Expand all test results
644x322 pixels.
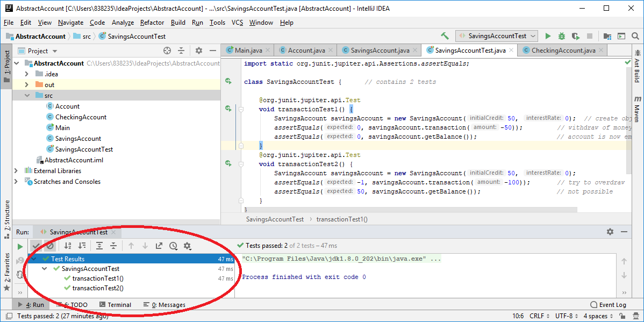coord(99,246)
